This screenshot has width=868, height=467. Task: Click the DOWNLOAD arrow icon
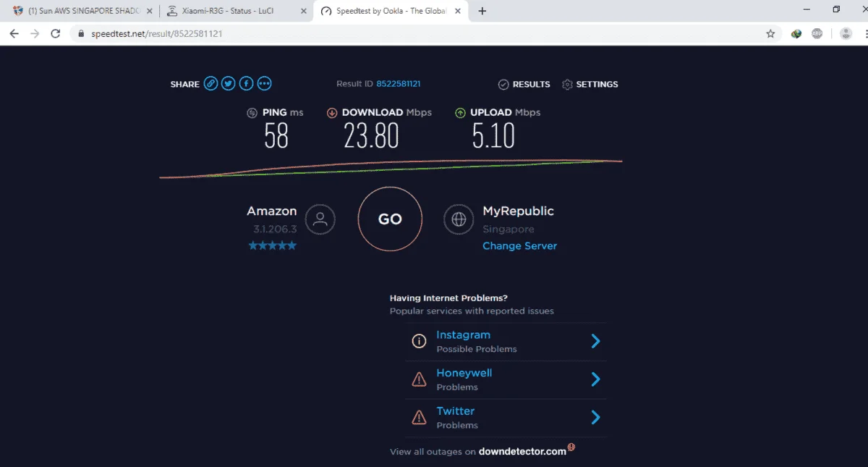click(333, 113)
